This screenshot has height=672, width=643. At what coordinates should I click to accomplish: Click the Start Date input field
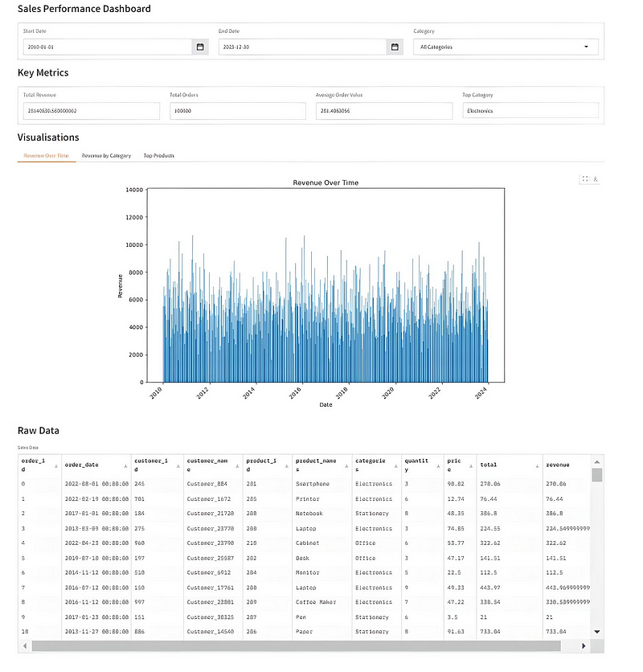tap(107, 47)
